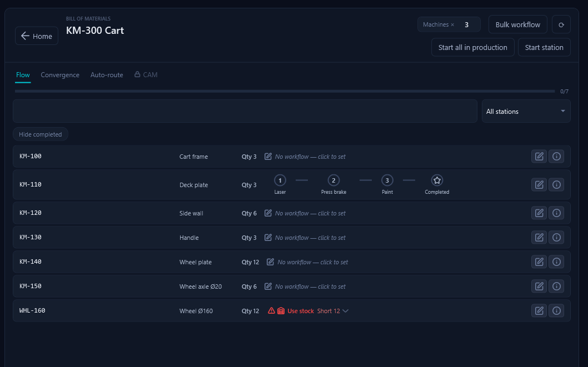Set workflow for KM-130 Handle
The image size is (588, 367).
coord(305,238)
